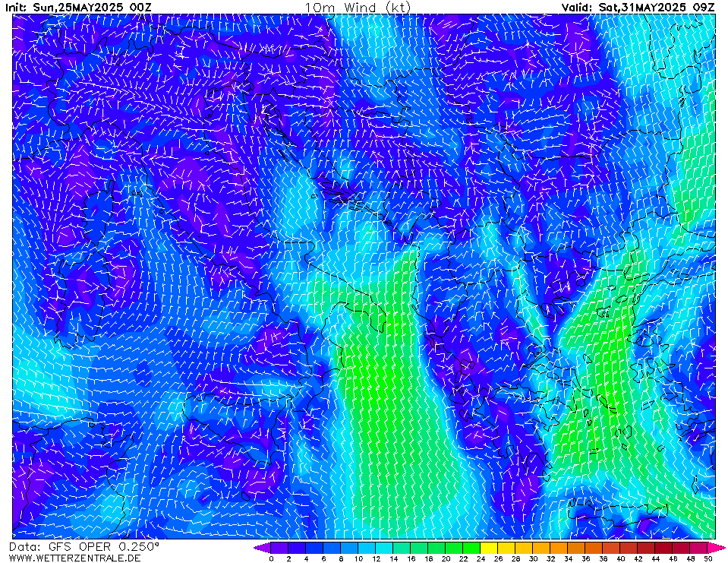
Task: Select the orange 32–34 kt legend swatch
Action: pyautogui.click(x=559, y=548)
